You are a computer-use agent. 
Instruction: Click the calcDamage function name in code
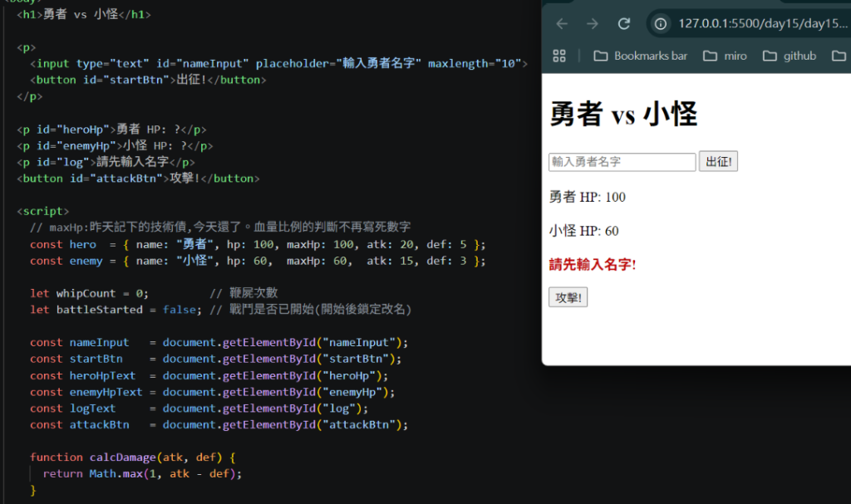tap(123, 458)
